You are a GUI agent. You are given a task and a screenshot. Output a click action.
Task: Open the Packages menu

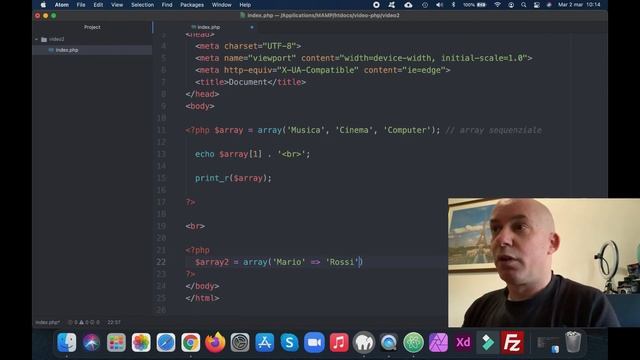(x=192, y=5)
